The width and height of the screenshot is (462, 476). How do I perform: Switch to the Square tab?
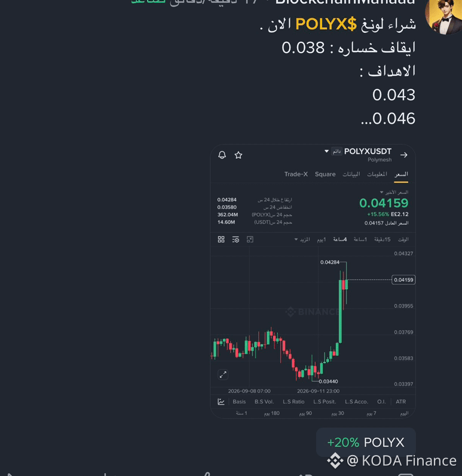[x=325, y=174]
